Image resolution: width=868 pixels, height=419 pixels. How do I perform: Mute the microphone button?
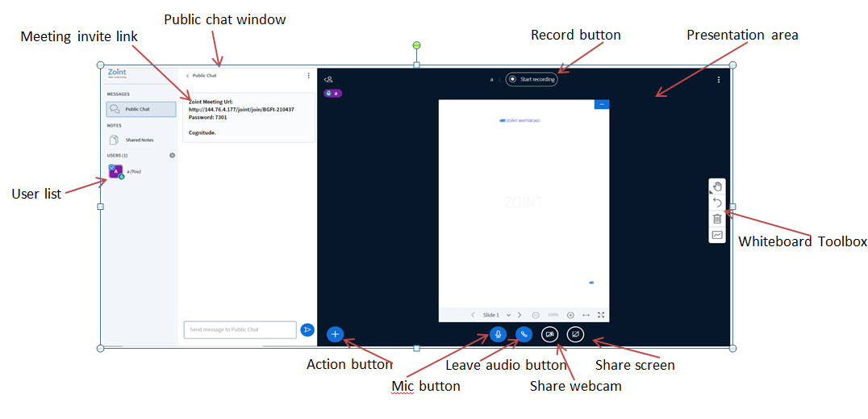point(498,334)
